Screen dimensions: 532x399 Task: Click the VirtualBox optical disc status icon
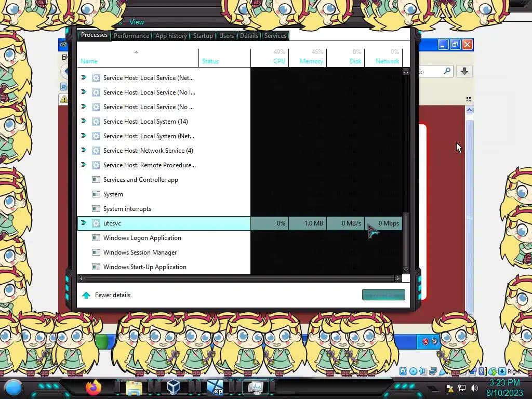pos(413,371)
